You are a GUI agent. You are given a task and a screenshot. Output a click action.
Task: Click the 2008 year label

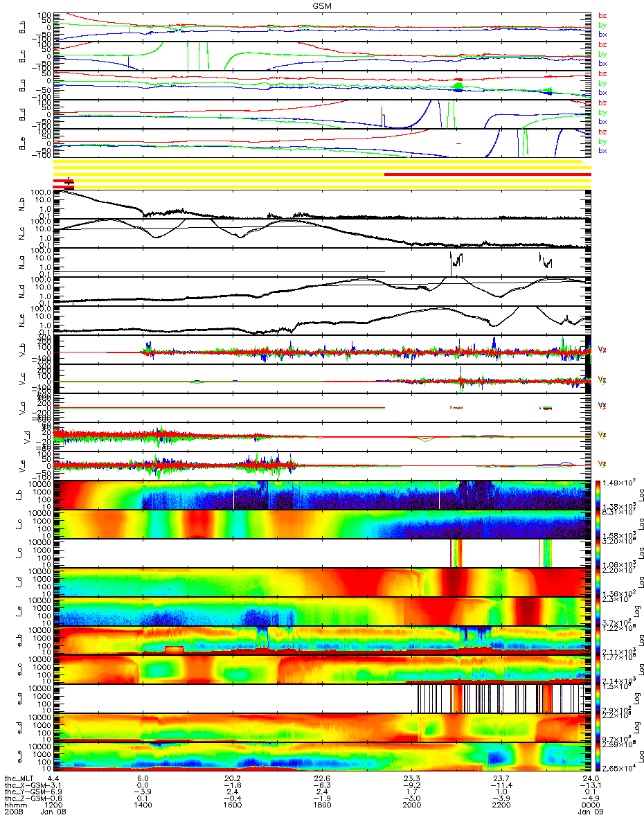coord(13,812)
